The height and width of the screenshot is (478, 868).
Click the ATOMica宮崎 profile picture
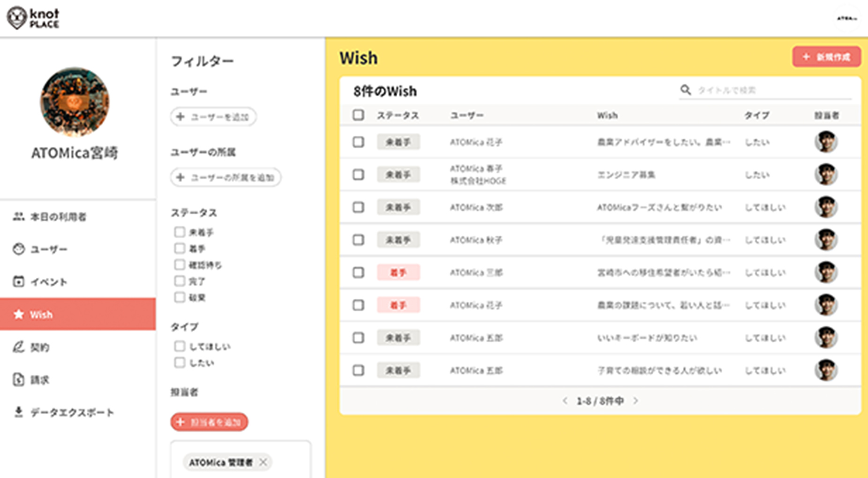pos(75,102)
